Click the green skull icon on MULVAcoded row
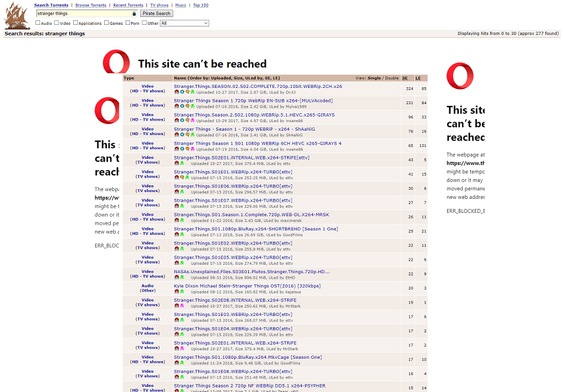Screen dimensions: 563x392 click(193, 106)
